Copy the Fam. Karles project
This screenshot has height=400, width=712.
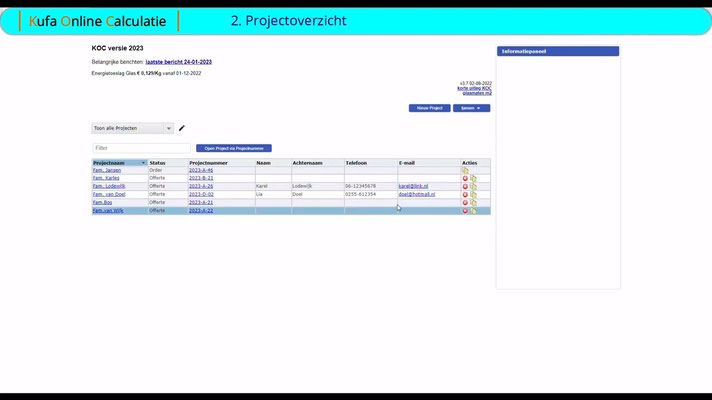point(473,178)
